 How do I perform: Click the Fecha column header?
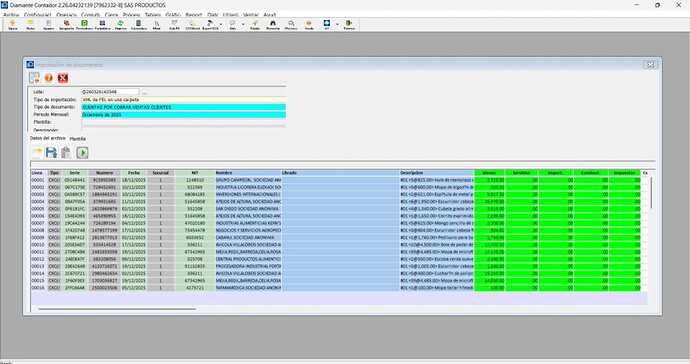click(134, 173)
